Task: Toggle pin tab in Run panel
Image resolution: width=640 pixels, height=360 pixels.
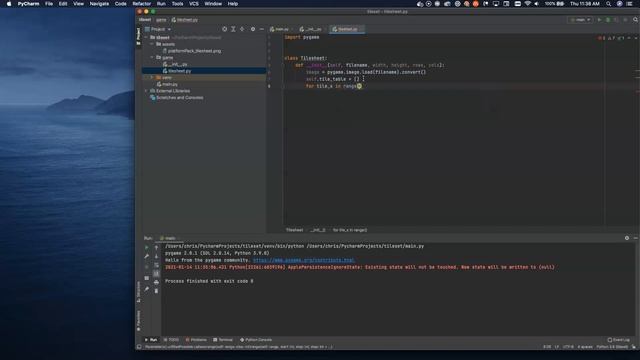Action: (147, 289)
